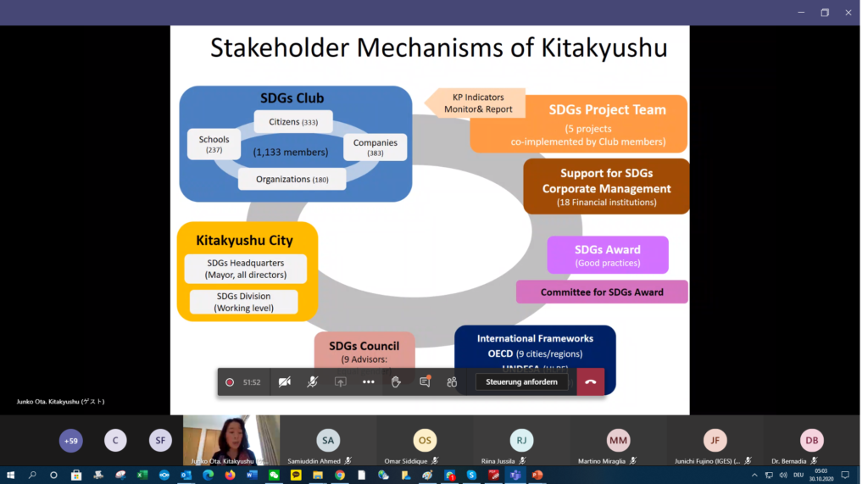
Task: Show hidden system tray icons
Action: [754, 476]
